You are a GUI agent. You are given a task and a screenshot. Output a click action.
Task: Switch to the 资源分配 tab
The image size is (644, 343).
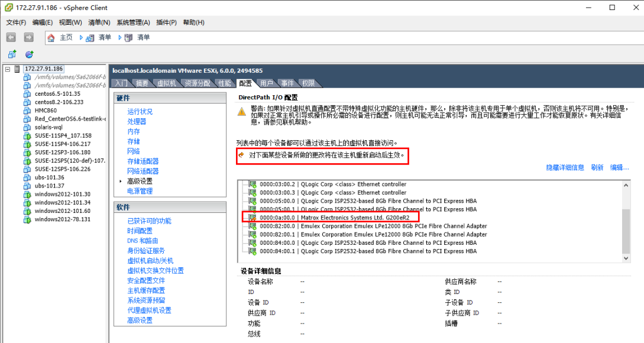pos(197,83)
